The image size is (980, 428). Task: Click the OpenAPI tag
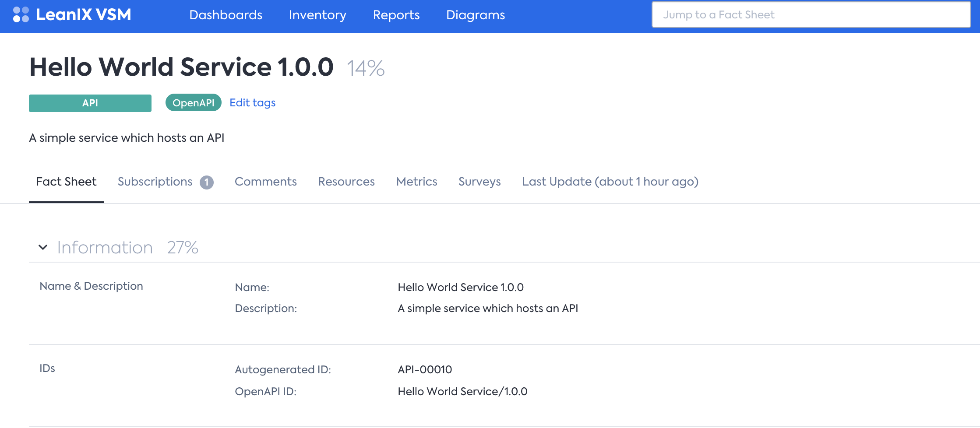click(193, 103)
